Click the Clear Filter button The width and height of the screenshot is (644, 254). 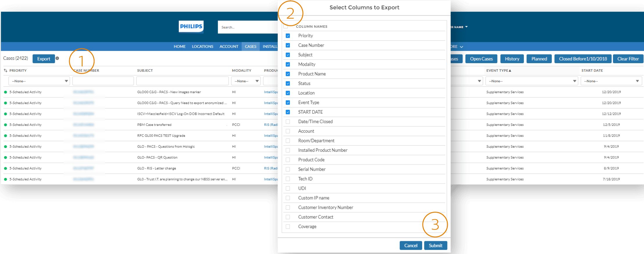(628, 59)
